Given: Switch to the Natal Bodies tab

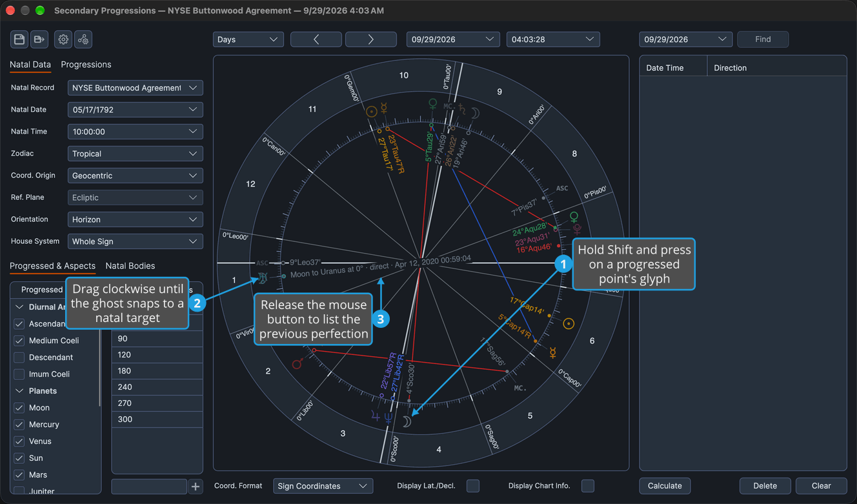Looking at the screenshot, I should [130, 266].
